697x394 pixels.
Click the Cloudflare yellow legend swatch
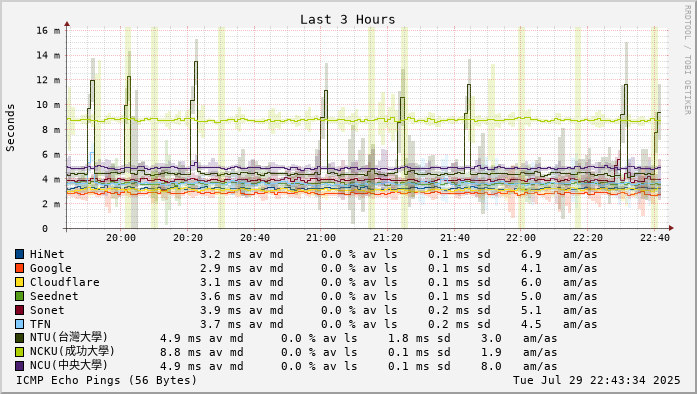tap(20, 282)
